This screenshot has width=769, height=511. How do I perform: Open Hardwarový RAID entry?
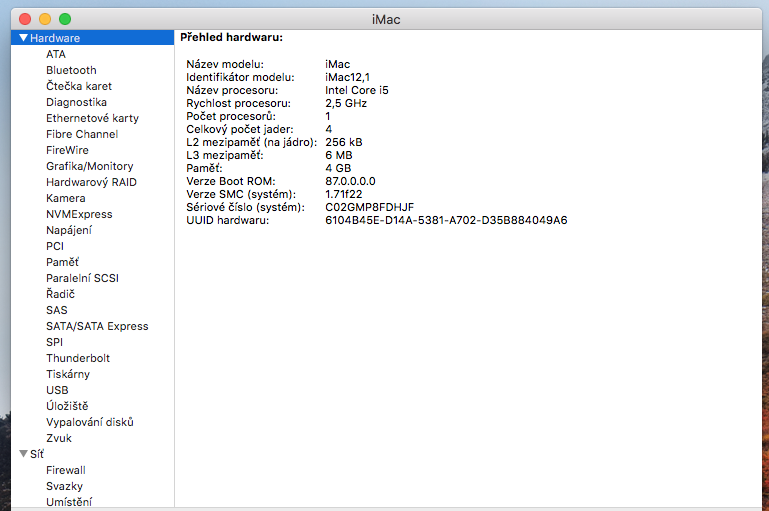point(91,182)
